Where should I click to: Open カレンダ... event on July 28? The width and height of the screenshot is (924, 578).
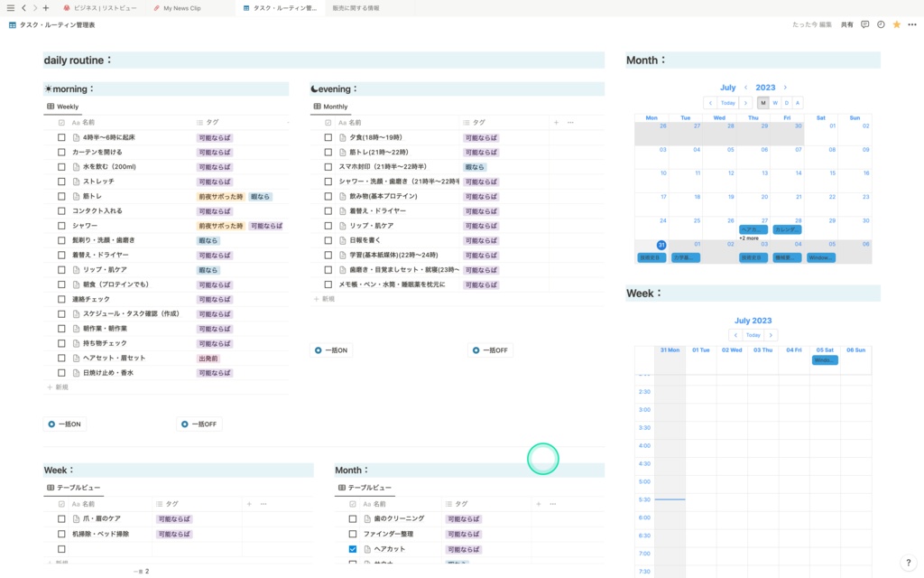point(787,230)
